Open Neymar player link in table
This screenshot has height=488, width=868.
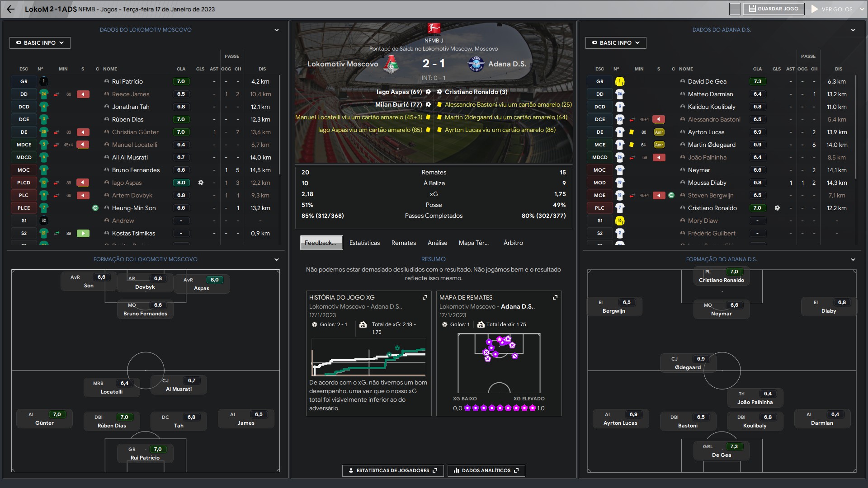[699, 170]
